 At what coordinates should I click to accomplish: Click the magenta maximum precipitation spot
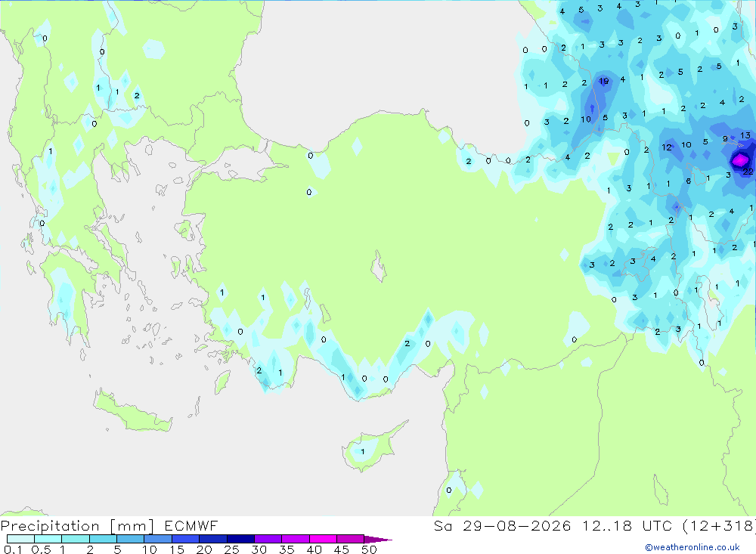pyautogui.click(x=739, y=159)
